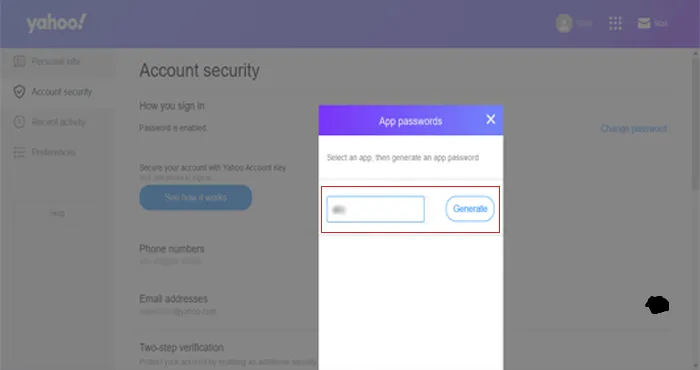Click the Account security shield icon
700x370 pixels.
pyautogui.click(x=19, y=92)
